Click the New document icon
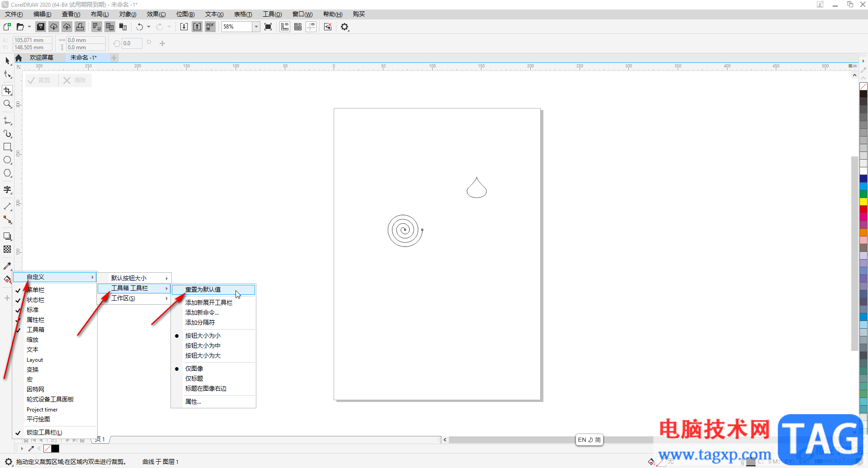Image resolution: width=868 pixels, height=468 pixels. pos(7,27)
